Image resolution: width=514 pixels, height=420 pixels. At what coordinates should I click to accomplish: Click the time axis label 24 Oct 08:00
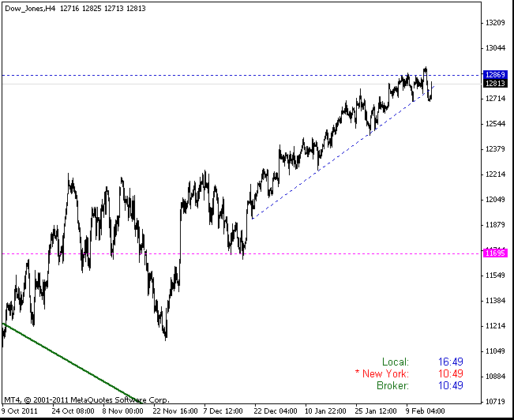[73, 411]
